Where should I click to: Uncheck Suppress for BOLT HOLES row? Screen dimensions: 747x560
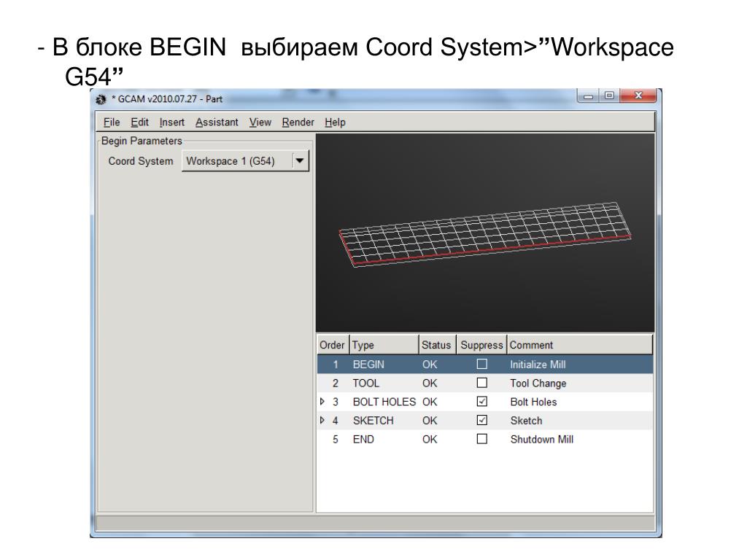[482, 402]
